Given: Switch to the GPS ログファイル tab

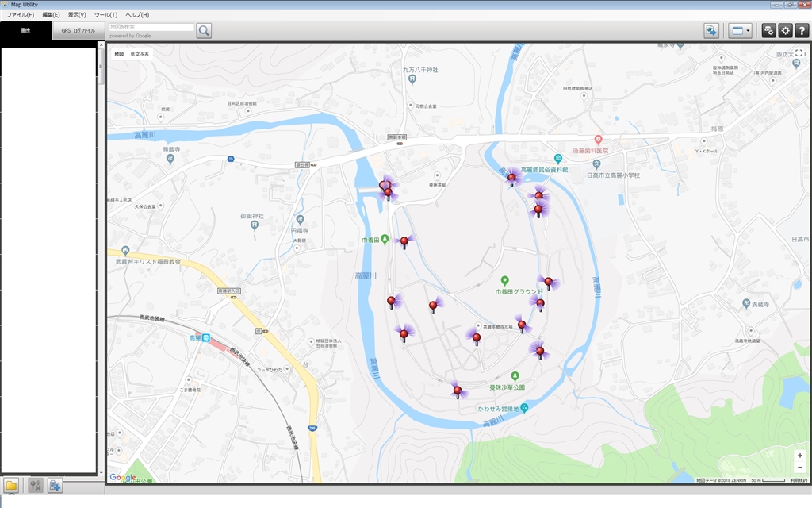Looking at the screenshot, I should point(79,31).
